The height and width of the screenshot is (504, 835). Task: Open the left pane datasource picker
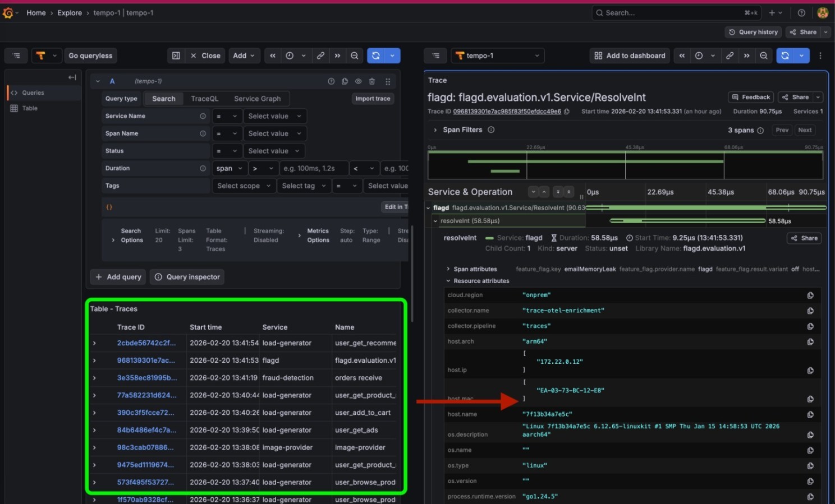[47, 56]
